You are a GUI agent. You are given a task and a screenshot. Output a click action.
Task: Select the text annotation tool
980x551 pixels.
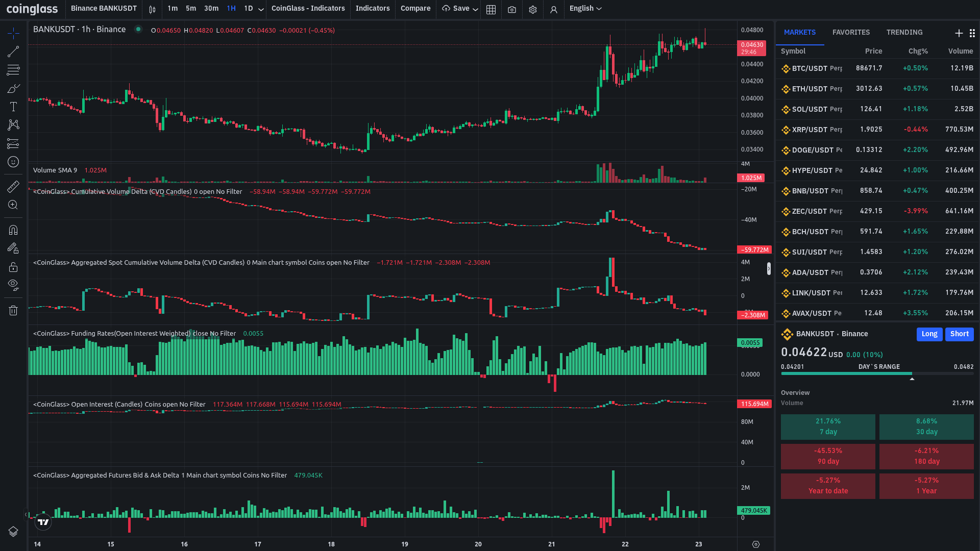[x=13, y=107]
